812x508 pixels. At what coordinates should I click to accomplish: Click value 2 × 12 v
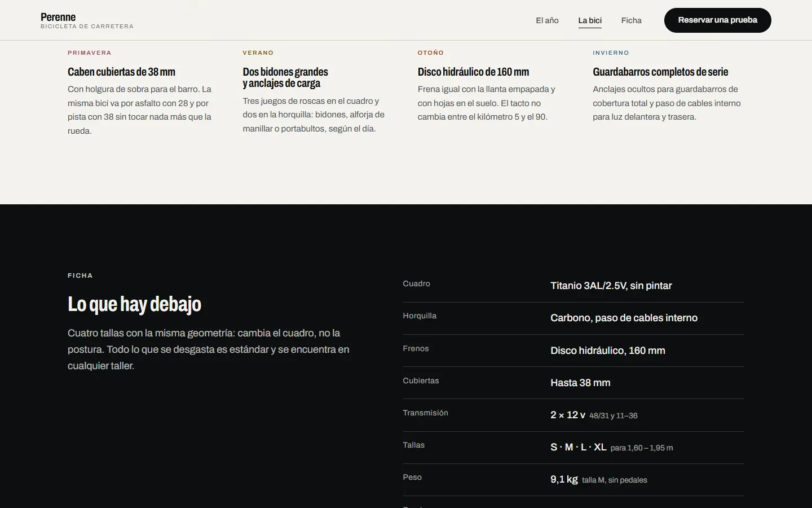click(x=567, y=415)
